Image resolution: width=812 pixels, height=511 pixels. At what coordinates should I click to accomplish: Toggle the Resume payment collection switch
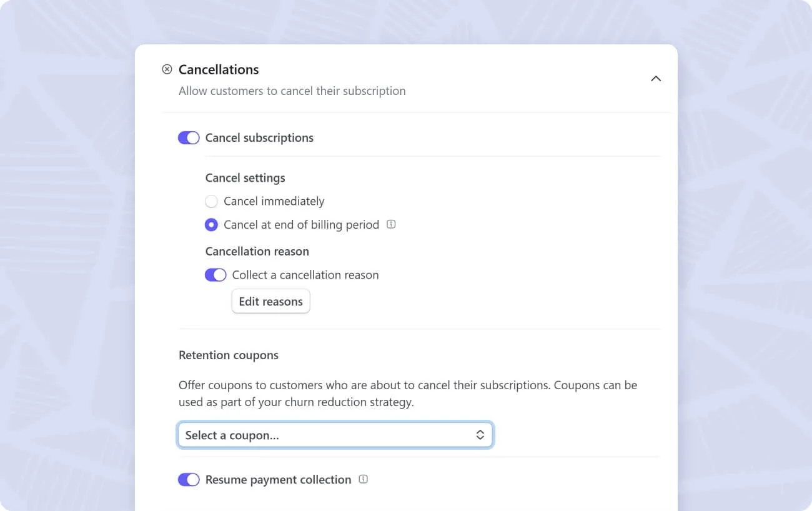coord(189,480)
